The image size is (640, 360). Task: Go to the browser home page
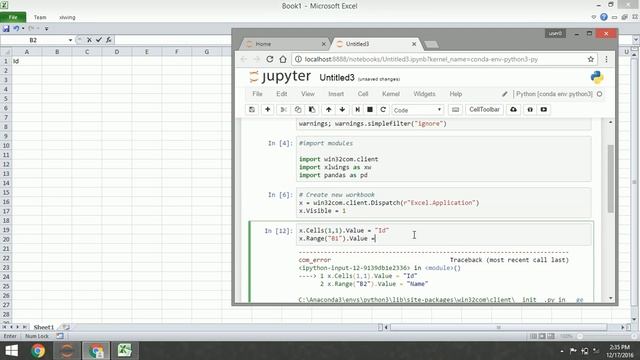[x=283, y=59]
